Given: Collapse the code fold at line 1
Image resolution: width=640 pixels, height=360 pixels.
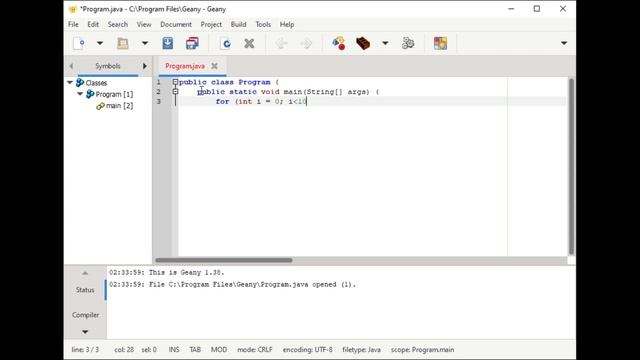Looking at the screenshot, I should pos(175,82).
